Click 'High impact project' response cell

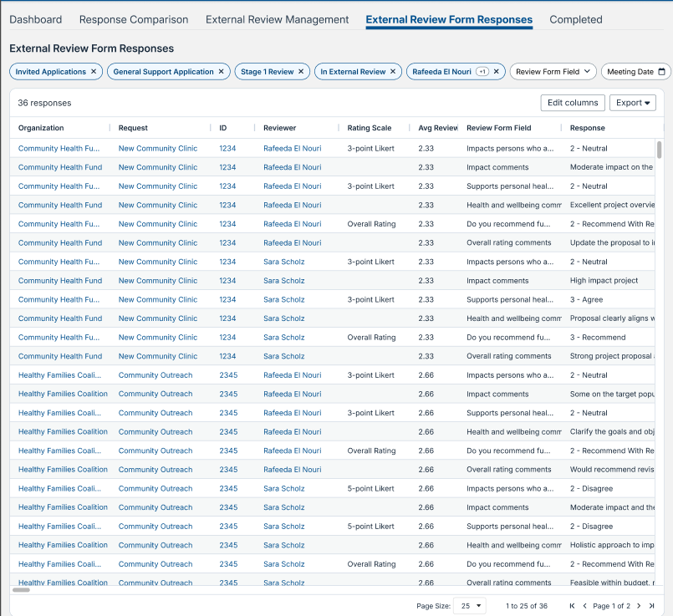tap(604, 281)
